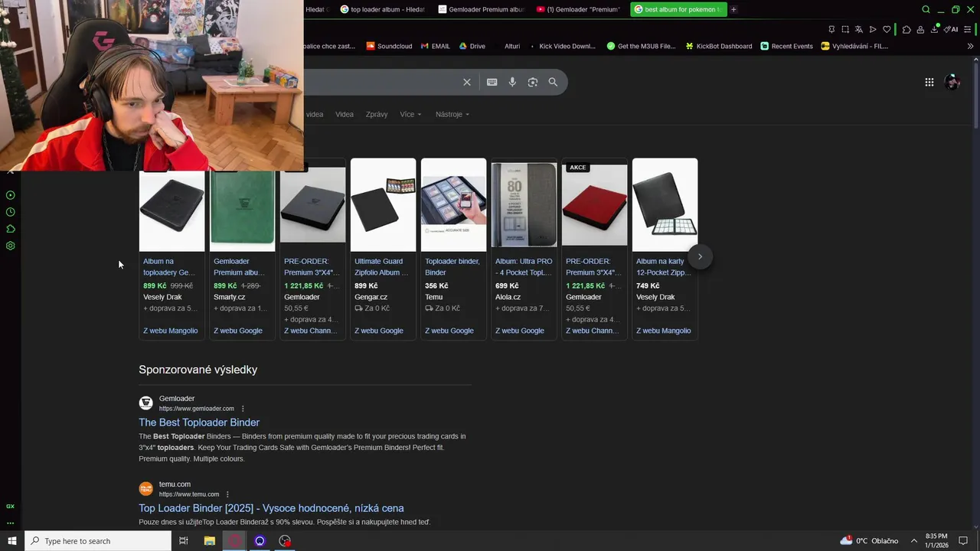
Task: Click the translate page icon
Action: click(x=859, y=29)
